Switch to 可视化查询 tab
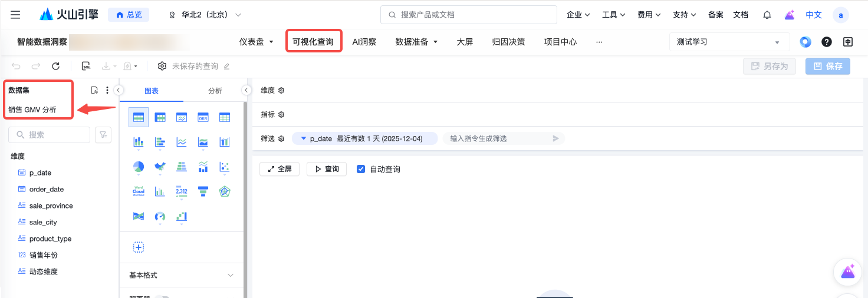868x298 pixels. (x=313, y=42)
